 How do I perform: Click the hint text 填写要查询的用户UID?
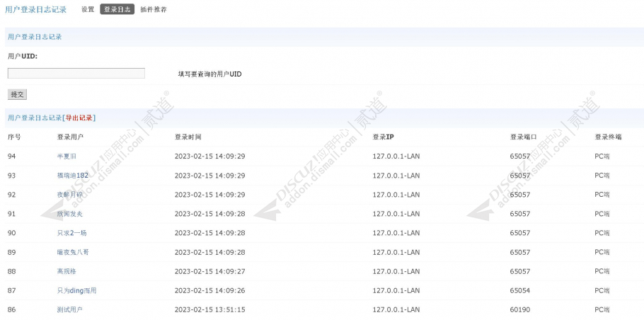210,74
